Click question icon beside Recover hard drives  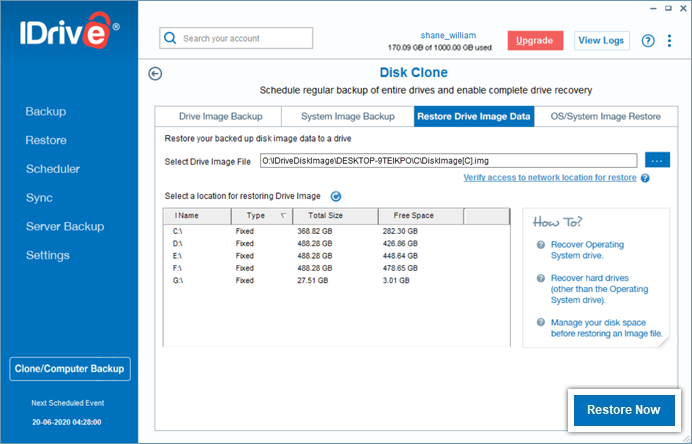click(x=541, y=278)
